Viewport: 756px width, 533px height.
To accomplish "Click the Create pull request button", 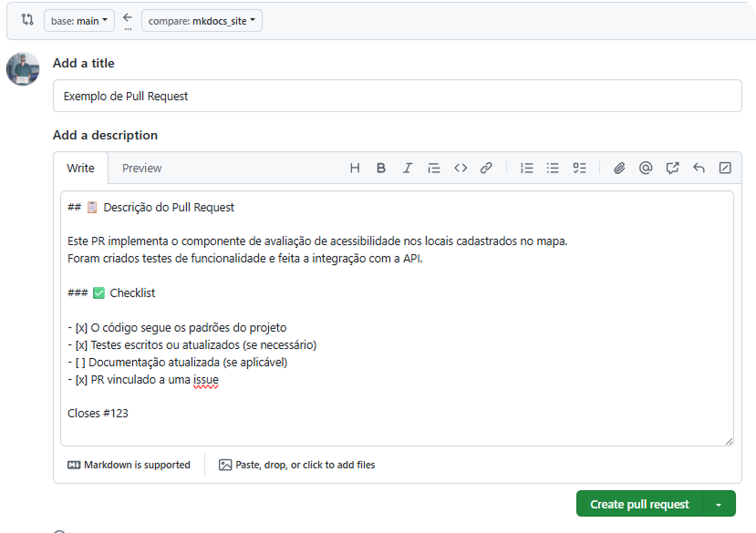I will click(639, 504).
